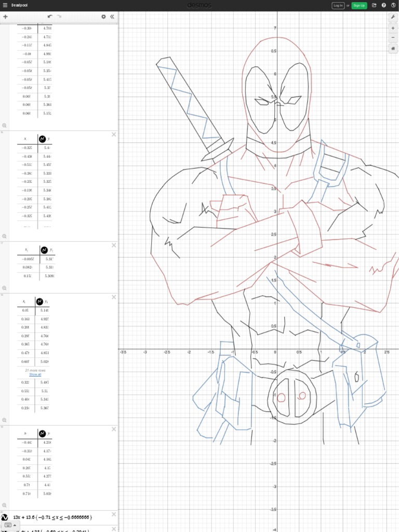Screen dimensions: 399x532
Task: Click the Deadpool graph title
Action: point(19,5)
